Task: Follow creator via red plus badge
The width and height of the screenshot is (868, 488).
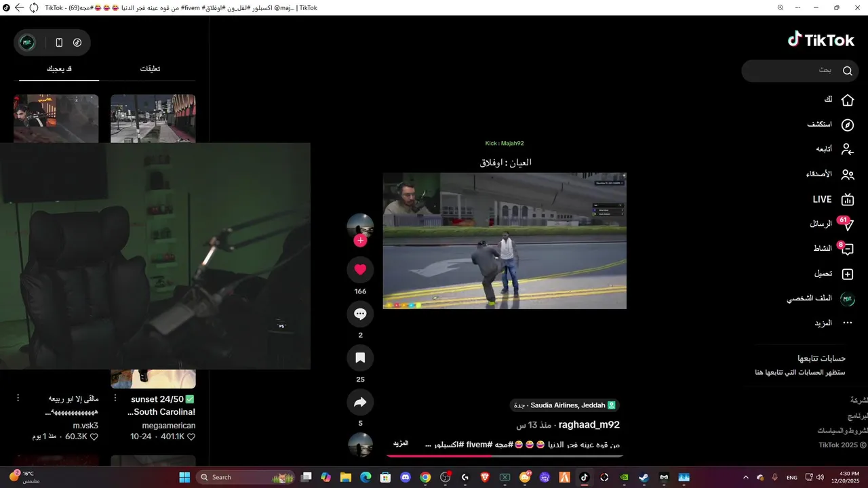Action: pos(360,241)
